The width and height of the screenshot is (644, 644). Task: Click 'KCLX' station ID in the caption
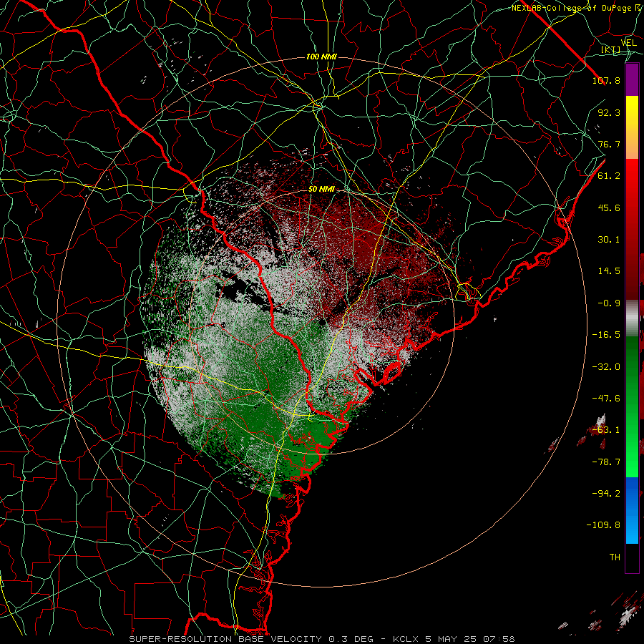point(406,639)
